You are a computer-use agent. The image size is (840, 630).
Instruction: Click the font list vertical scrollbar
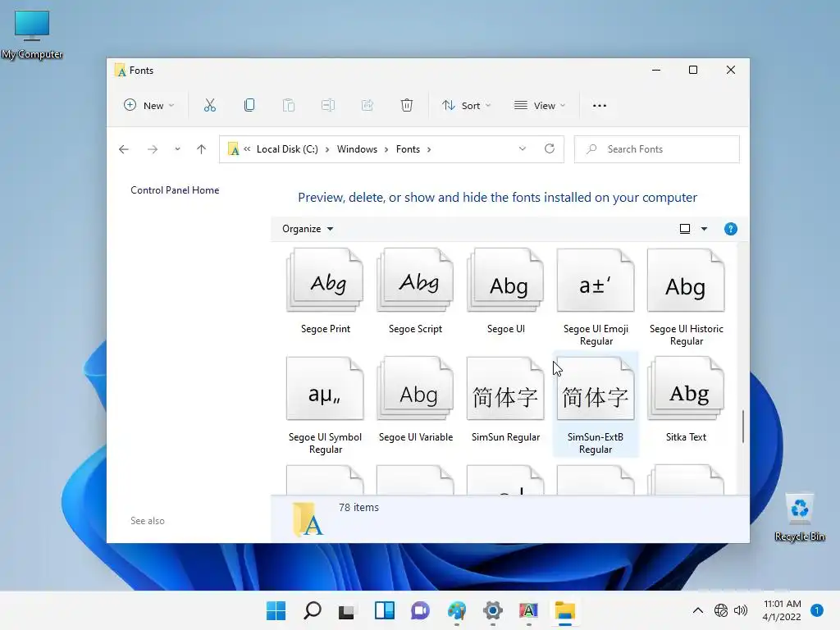(743, 427)
